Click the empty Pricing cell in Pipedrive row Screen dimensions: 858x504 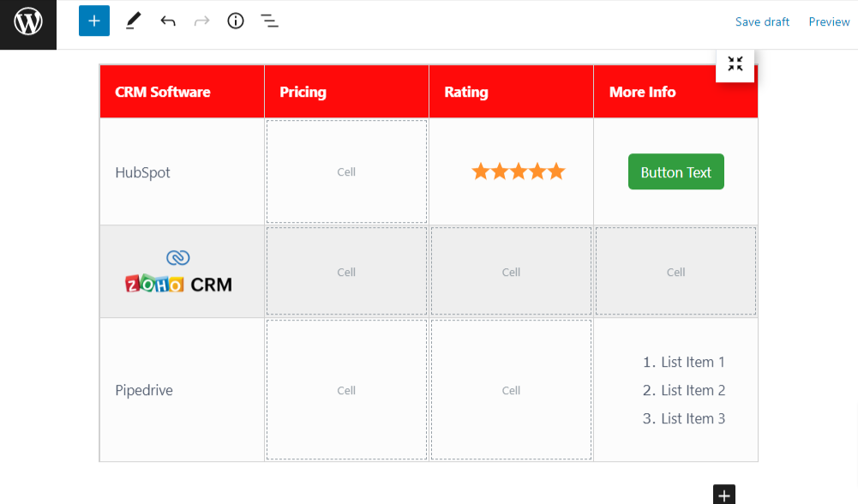(x=346, y=390)
